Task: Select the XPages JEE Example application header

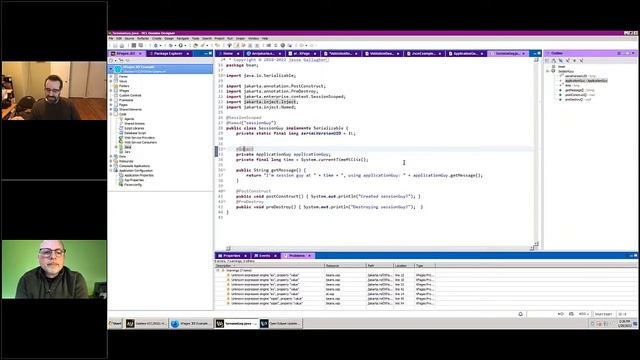Action: pos(160,69)
